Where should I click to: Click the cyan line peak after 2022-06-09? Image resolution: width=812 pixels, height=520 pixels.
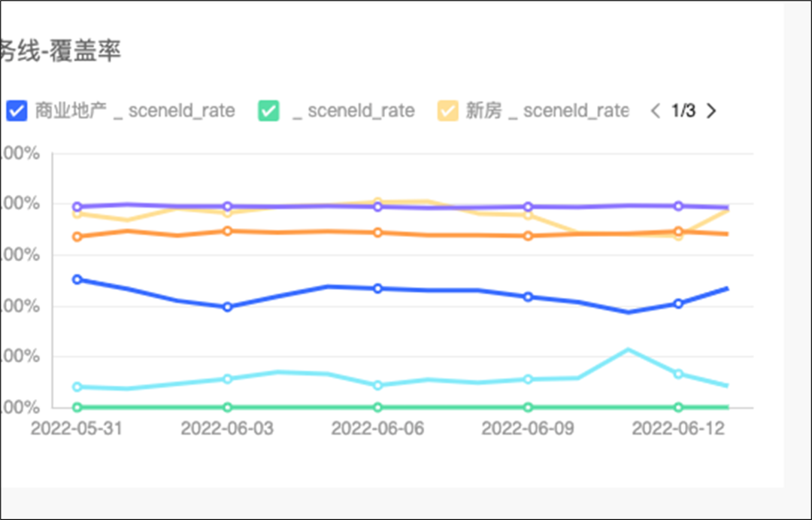[628, 349]
